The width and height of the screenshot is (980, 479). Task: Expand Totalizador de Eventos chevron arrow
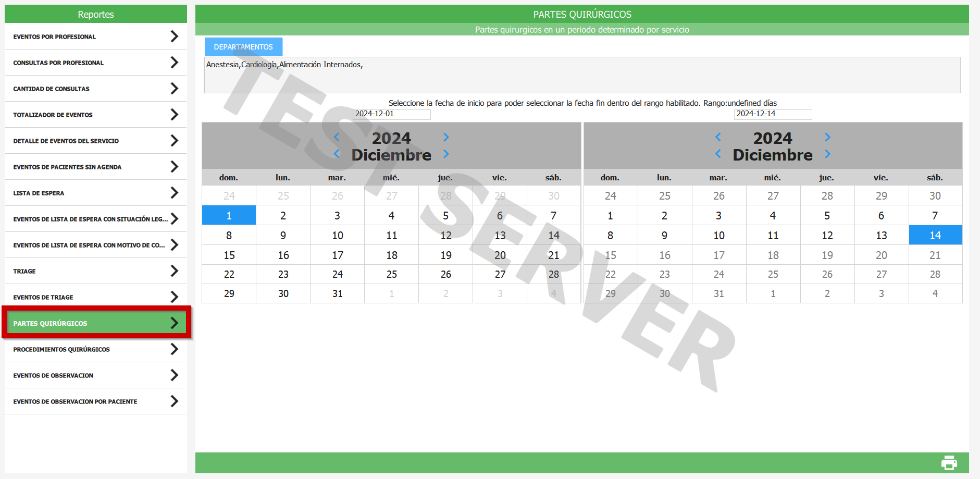tap(174, 115)
